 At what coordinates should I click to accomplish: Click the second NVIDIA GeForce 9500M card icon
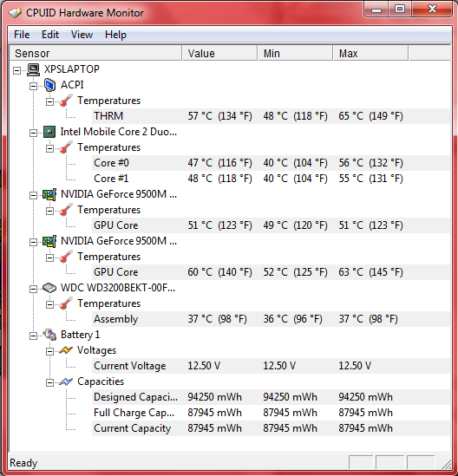(x=49, y=241)
